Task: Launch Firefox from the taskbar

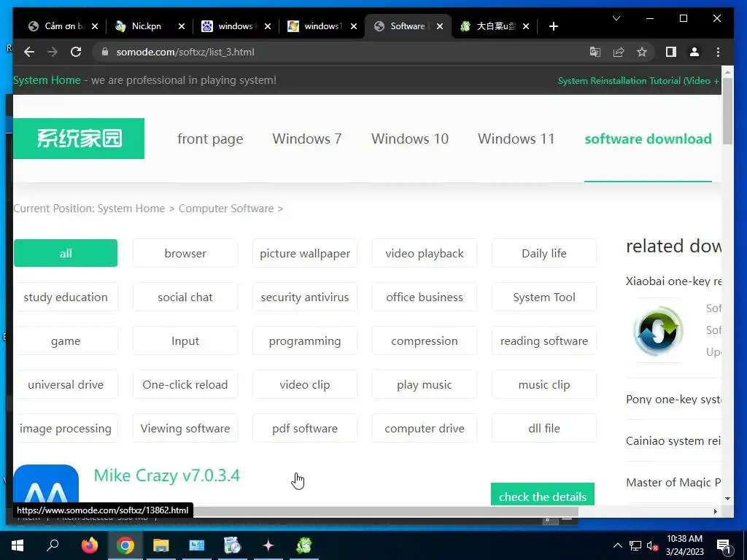Action: click(x=89, y=545)
